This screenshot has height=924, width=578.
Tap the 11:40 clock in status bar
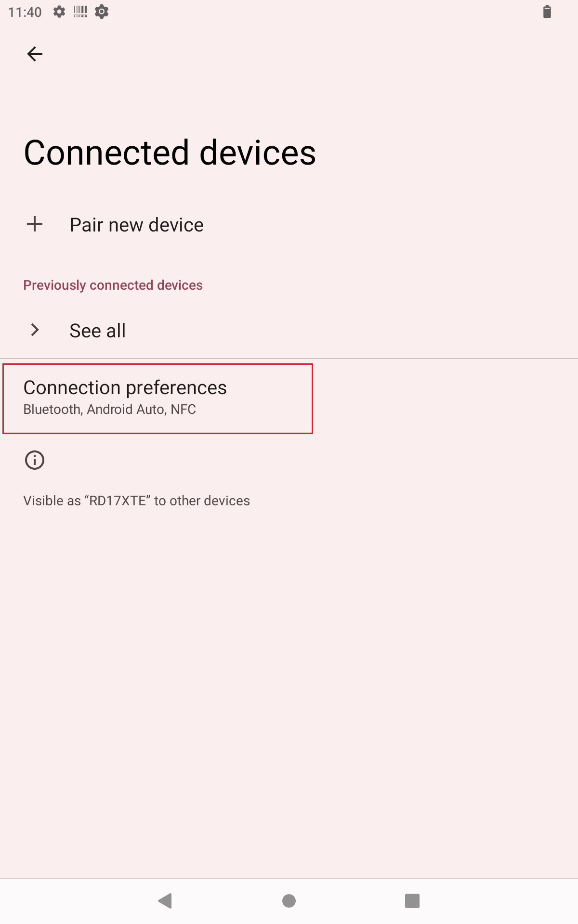pyautogui.click(x=25, y=12)
